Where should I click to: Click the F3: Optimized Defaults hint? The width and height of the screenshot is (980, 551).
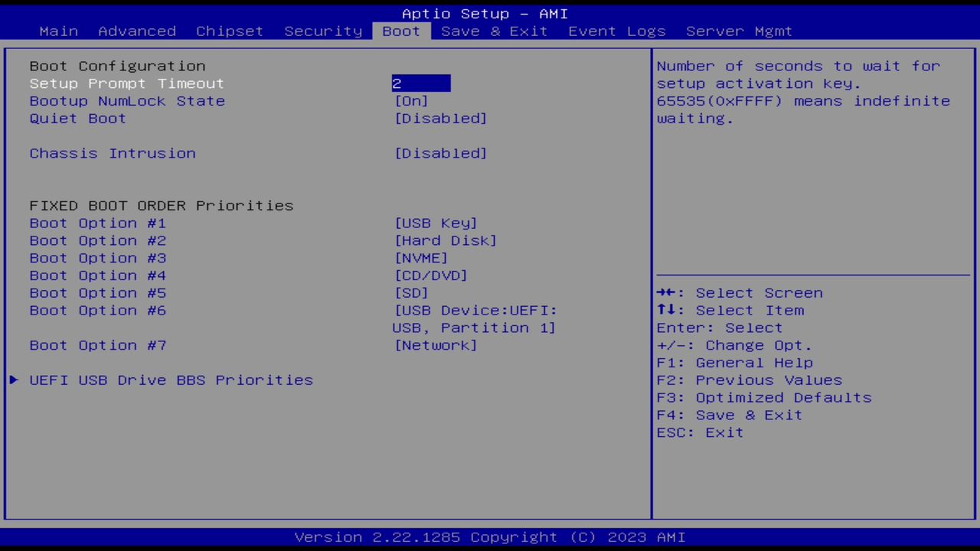click(764, 398)
